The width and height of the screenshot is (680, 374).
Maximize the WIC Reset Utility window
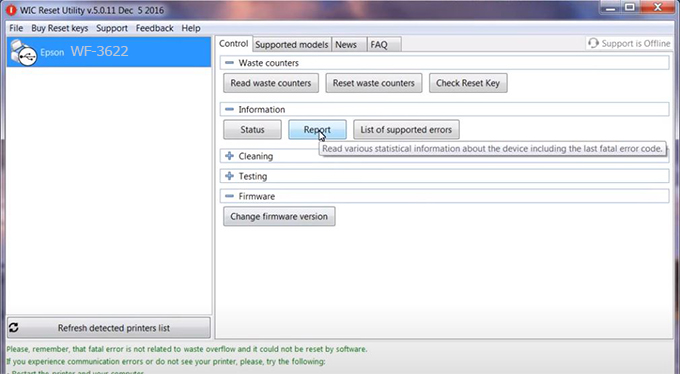point(630,7)
